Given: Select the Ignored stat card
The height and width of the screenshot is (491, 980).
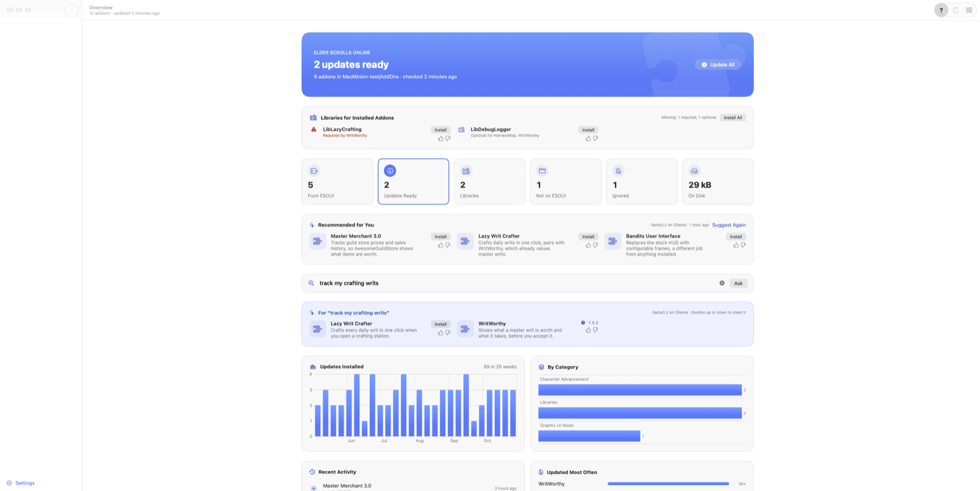Looking at the screenshot, I should [x=642, y=181].
